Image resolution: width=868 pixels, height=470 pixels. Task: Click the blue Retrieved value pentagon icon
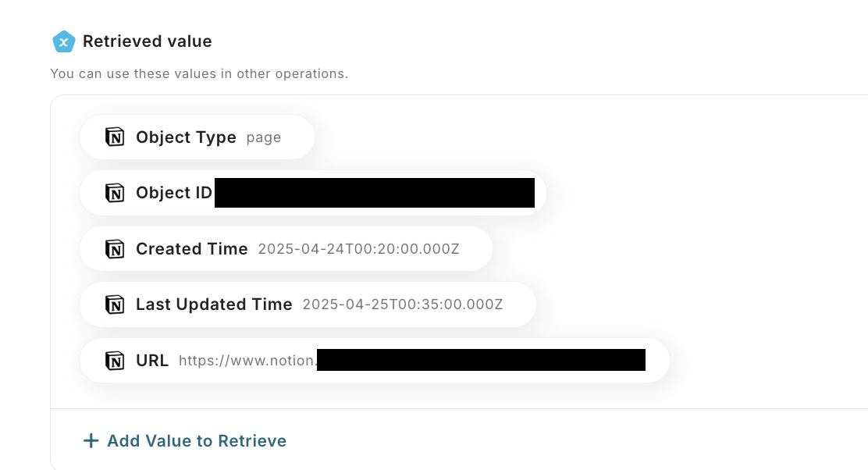pos(63,41)
